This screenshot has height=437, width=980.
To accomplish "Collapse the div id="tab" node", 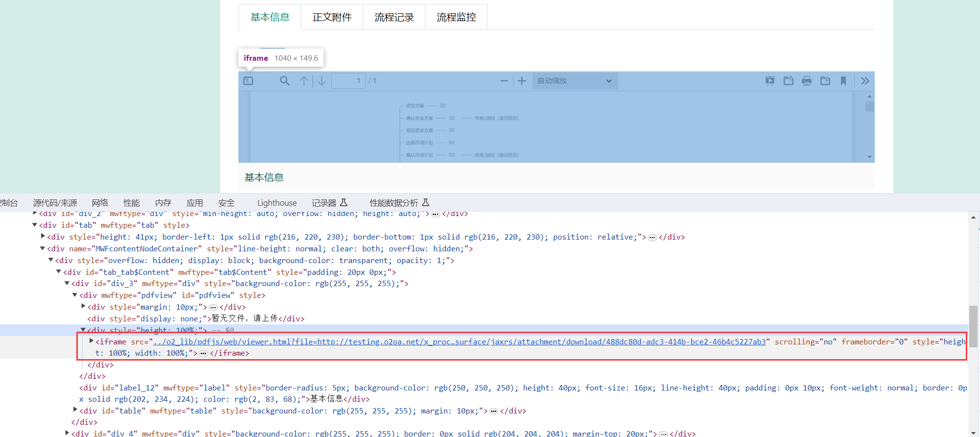I will tap(35, 225).
